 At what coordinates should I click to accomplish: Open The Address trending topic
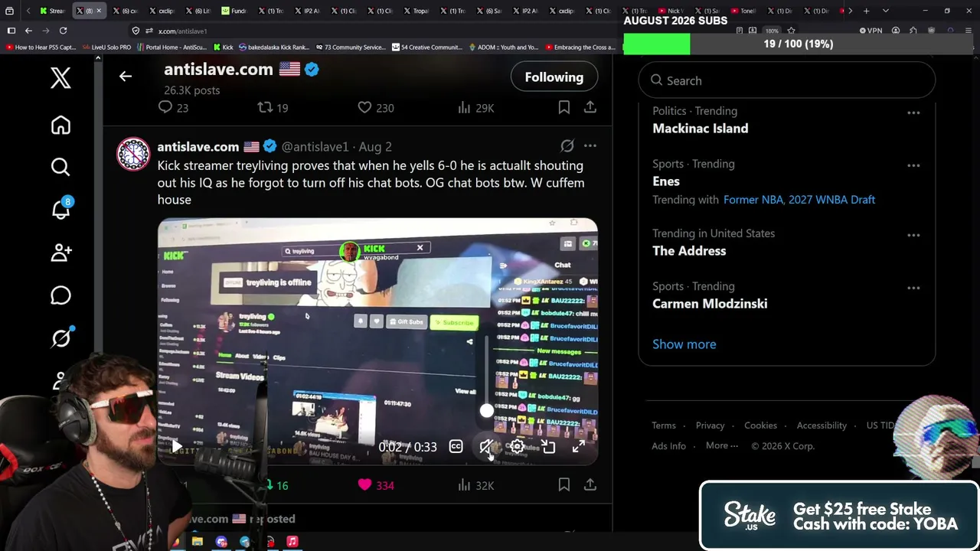[x=689, y=251]
